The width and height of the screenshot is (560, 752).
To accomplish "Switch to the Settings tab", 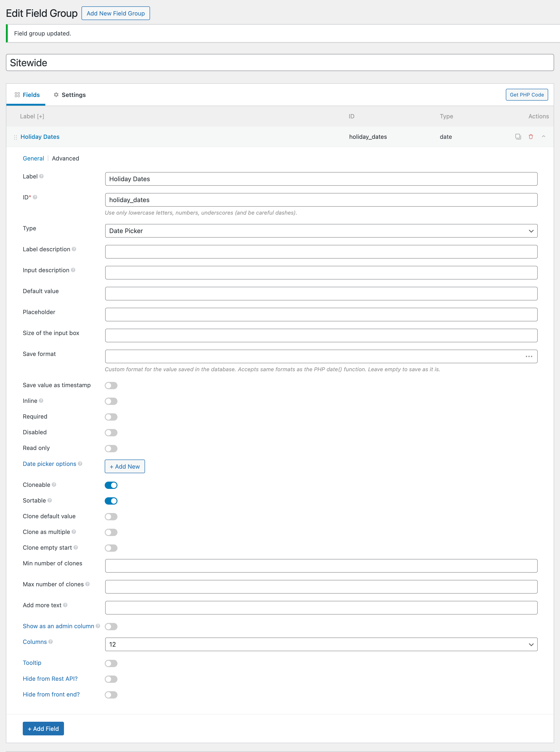I will (70, 95).
